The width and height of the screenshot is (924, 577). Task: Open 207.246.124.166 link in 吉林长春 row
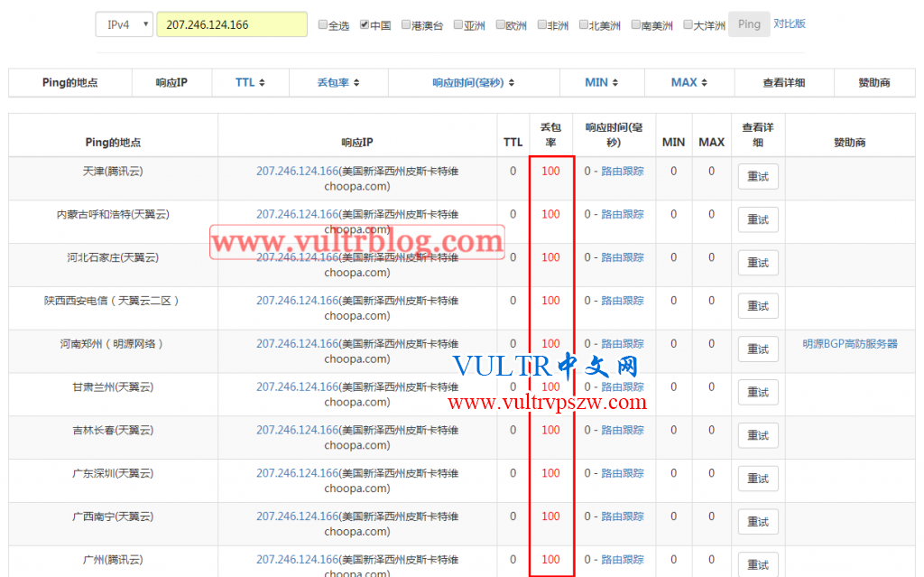297,430
